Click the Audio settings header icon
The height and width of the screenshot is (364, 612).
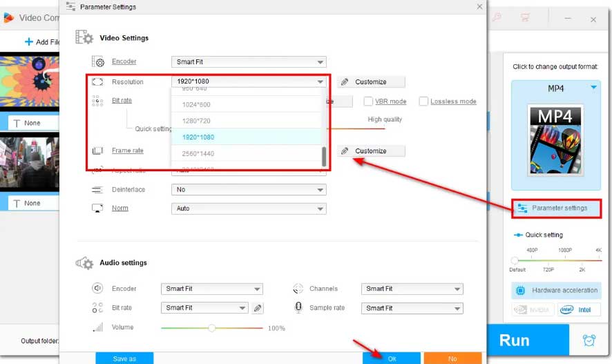[84, 263]
